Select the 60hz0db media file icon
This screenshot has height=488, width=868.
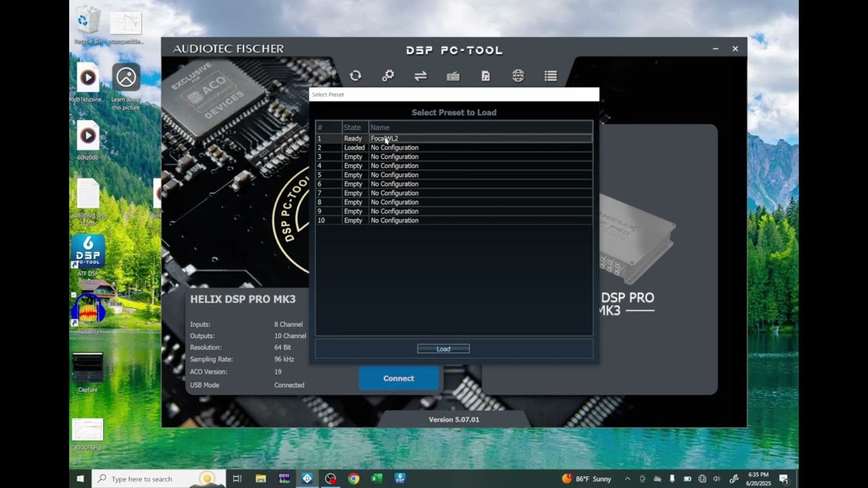(88, 140)
